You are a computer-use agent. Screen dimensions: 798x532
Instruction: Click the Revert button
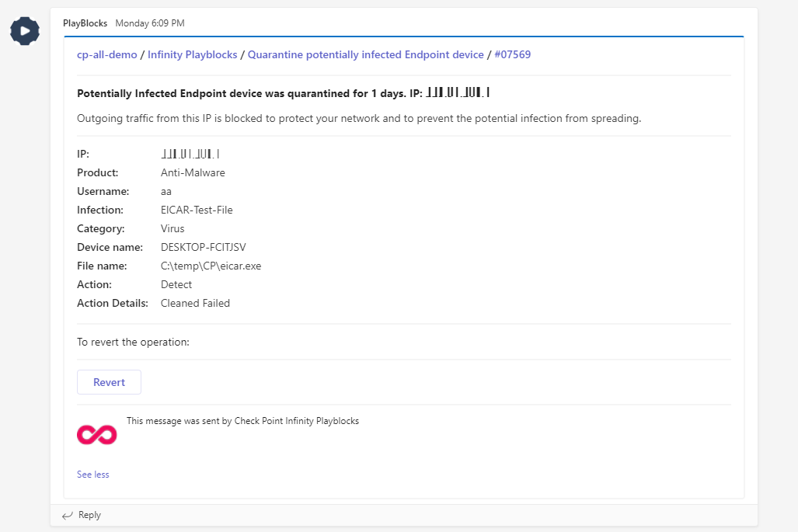click(x=109, y=382)
